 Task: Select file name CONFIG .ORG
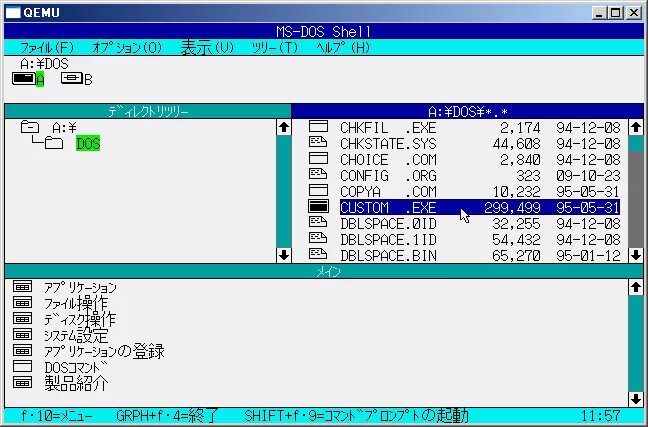tap(388, 176)
